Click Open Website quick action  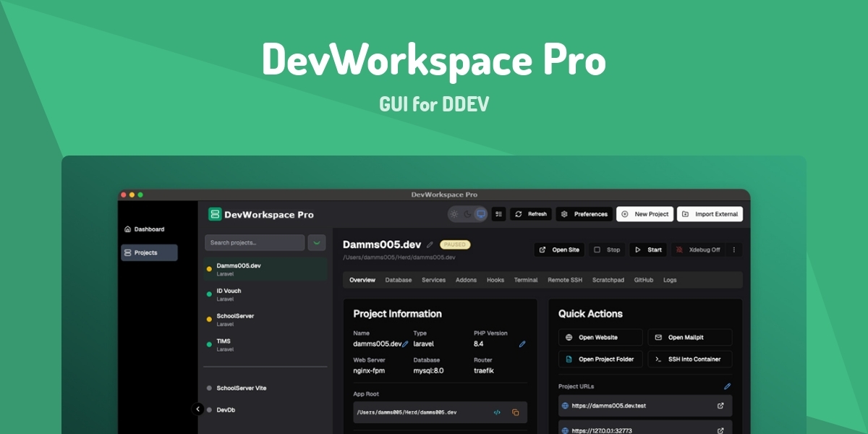[x=600, y=337]
